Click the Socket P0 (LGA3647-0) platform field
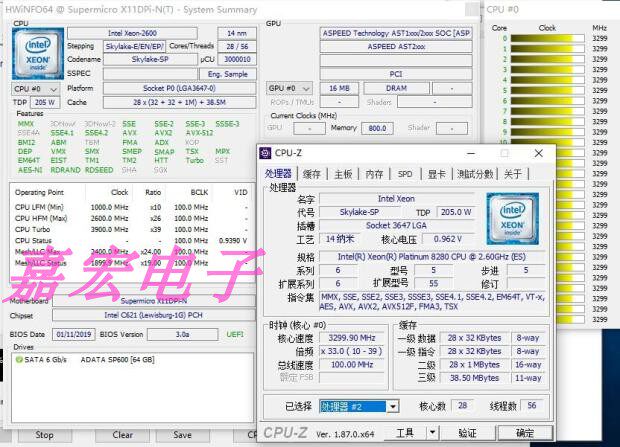This screenshot has width=620, height=447. [180, 88]
